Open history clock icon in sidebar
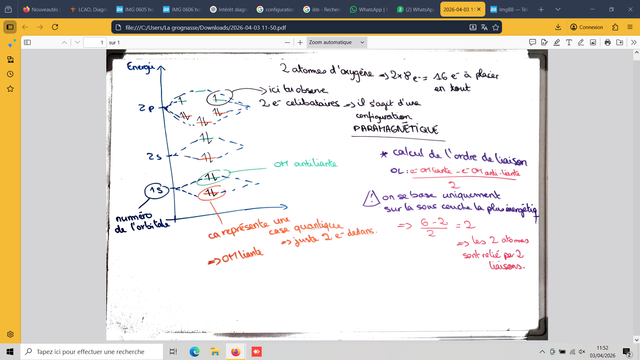The image size is (640, 360). pos(11,74)
